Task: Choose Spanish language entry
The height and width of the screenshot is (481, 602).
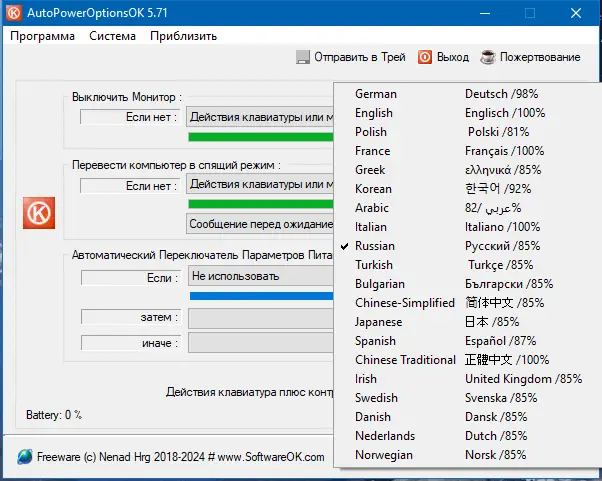Action: click(468, 341)
